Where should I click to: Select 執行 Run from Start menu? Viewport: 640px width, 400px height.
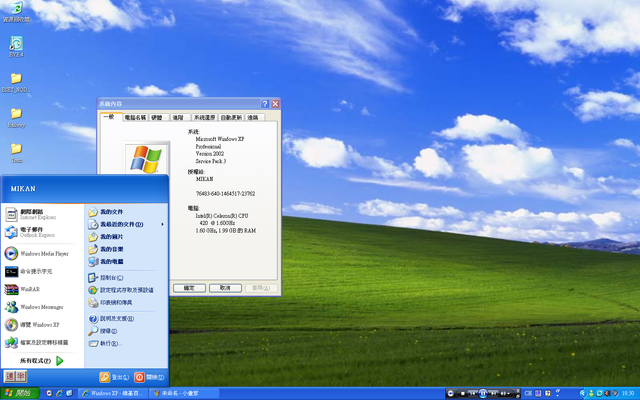[x=108, y=343]
